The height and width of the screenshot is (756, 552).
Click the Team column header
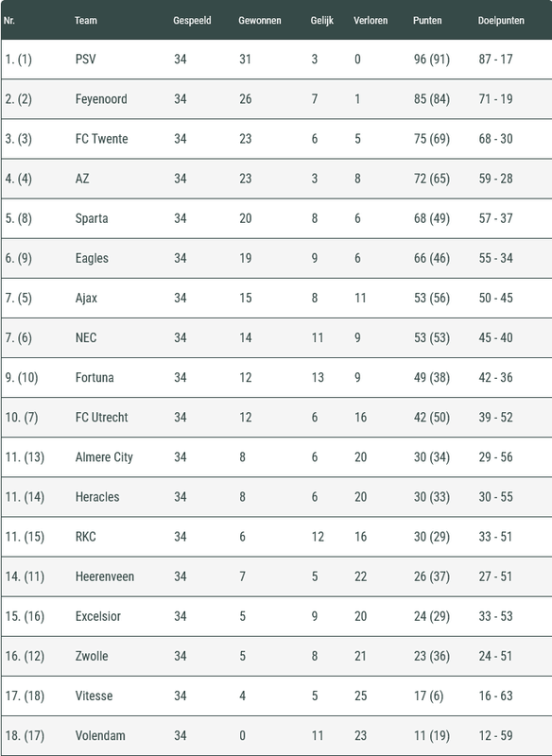click(x=86, y=20)
